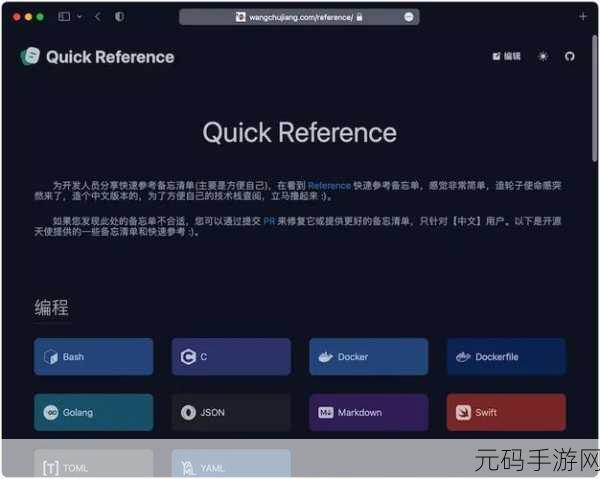The width and height of the screenshot is (600, 479).
Task: Open the GitHub repository icon
Action: point(569,57)
